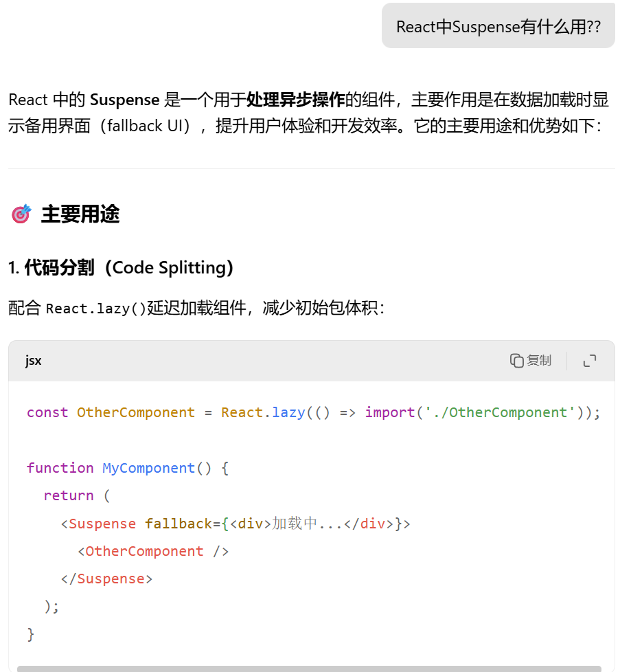Click the user message bubble about Suspense
The width and height of the screenshot is (620, 672).
click(x=498, y=27)
